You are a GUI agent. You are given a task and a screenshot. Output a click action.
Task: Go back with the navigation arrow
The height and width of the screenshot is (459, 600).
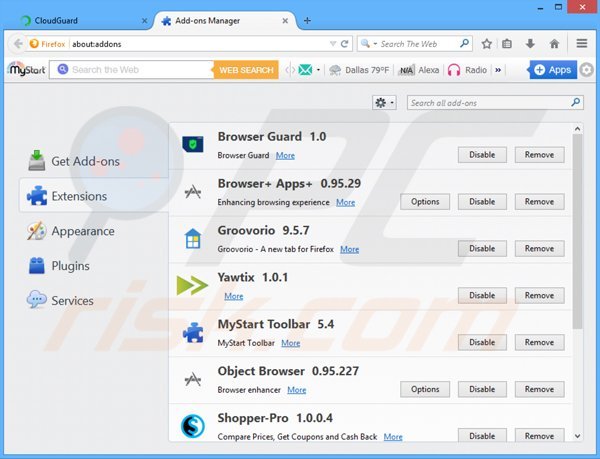tap(18, 44)
